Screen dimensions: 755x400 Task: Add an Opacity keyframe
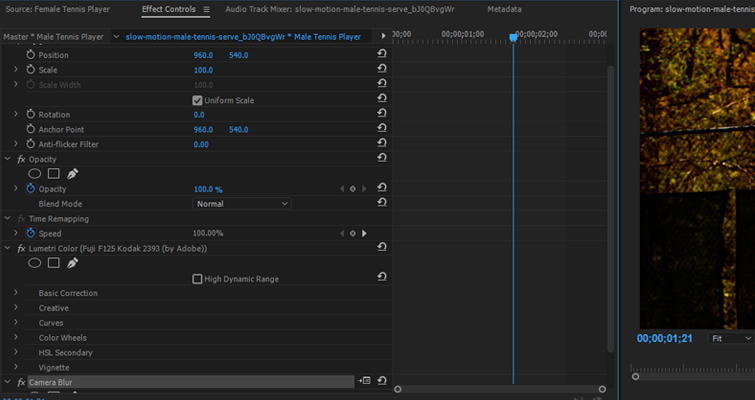[352, 189]
